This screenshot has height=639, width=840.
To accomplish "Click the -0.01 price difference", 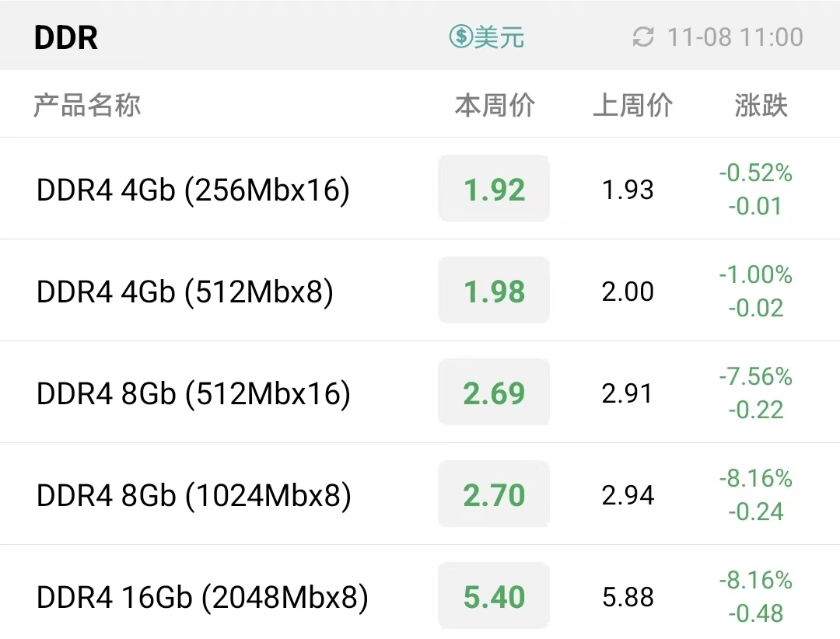I will coord(755,206).
